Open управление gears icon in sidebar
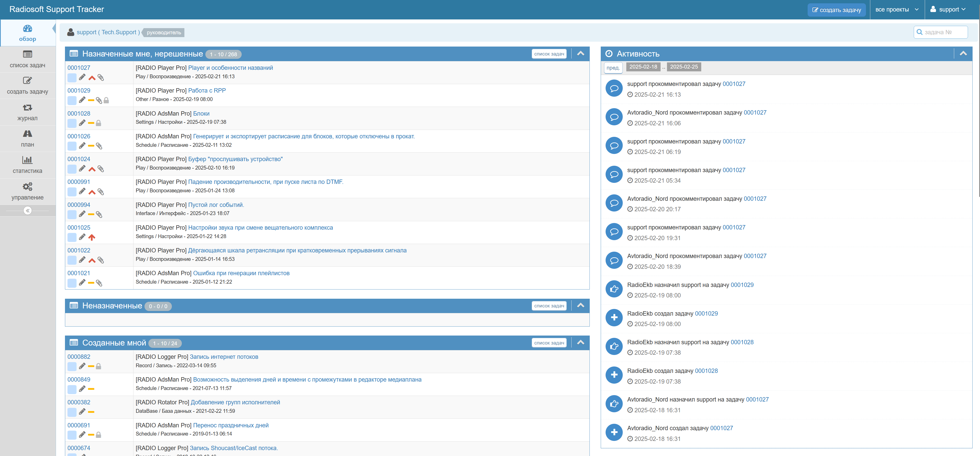Screen dimensions: 980x456 (x=27, y=187)
